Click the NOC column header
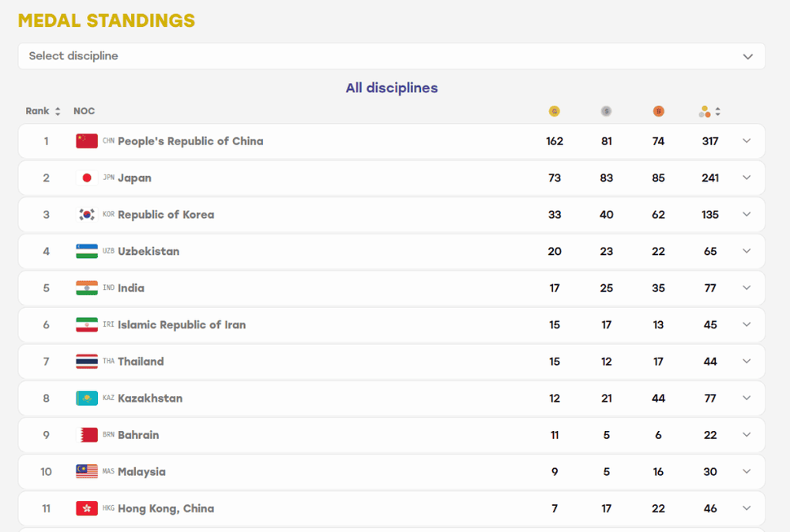The height and width of the screenshot is (532, 790). click(x=85, y=111)
